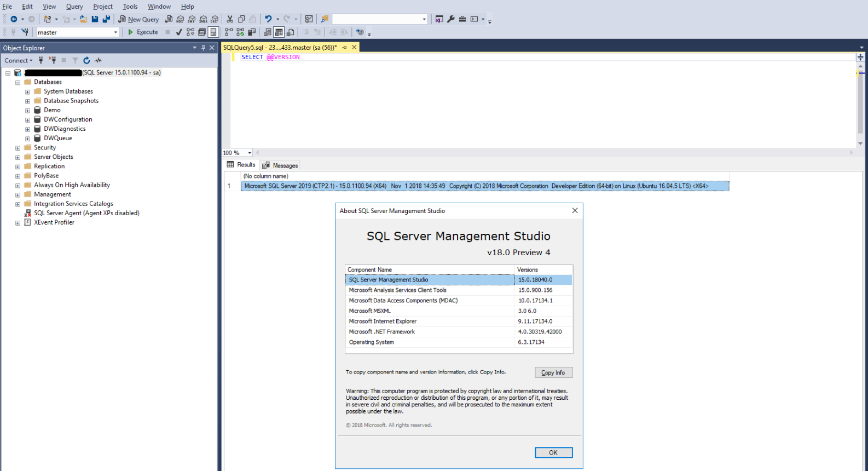Image resolution: width=868 pixels, height=471 pixels.
Task: Click the Save All double-floppy icon
Action: (x=106, y=19)
